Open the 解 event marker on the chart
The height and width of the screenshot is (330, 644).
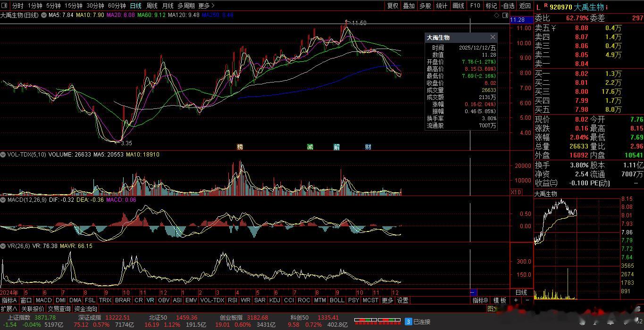pos(336,147)
